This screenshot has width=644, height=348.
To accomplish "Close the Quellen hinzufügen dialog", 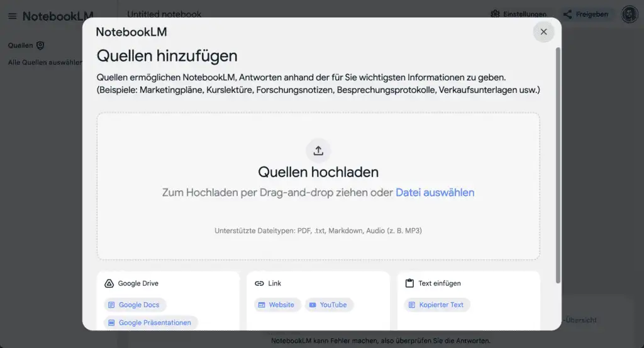I will point(543,32).
